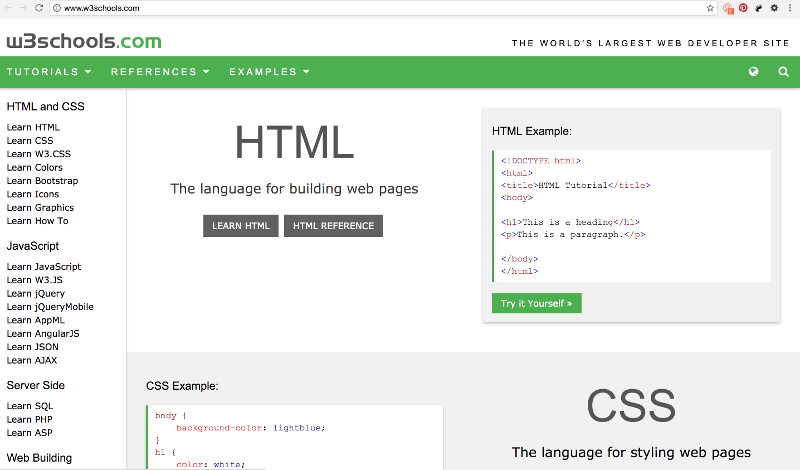The width and height of the screenshot is (800, 470).
Task: Click the site info icon in address bar
Action: pyautogui.click(x=57, y=8)
